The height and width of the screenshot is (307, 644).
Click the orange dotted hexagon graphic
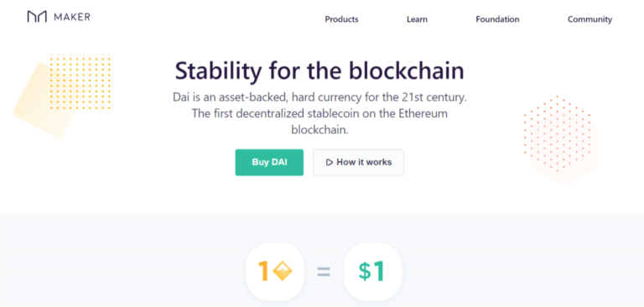click(x=558, y=133)
